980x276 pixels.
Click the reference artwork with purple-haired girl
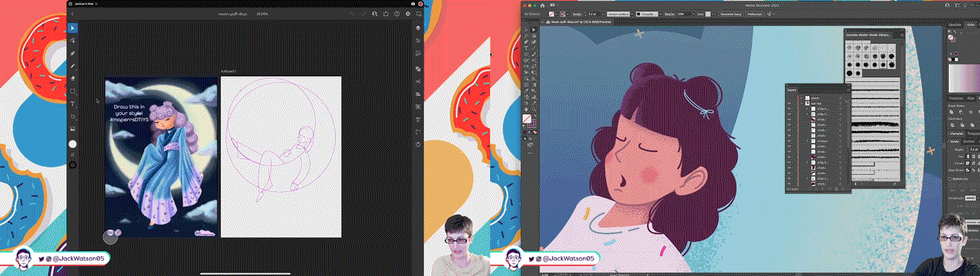pyautogui.click(x=162, y=157)
